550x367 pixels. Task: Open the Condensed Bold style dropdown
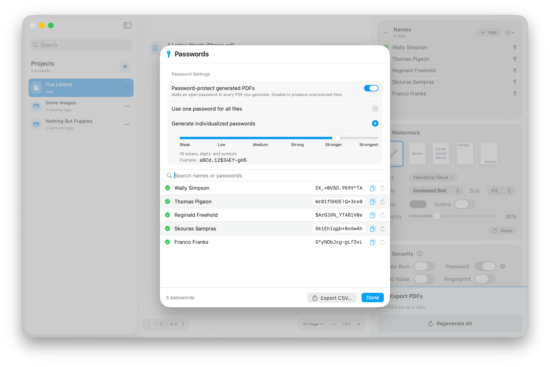pos(436,191)
